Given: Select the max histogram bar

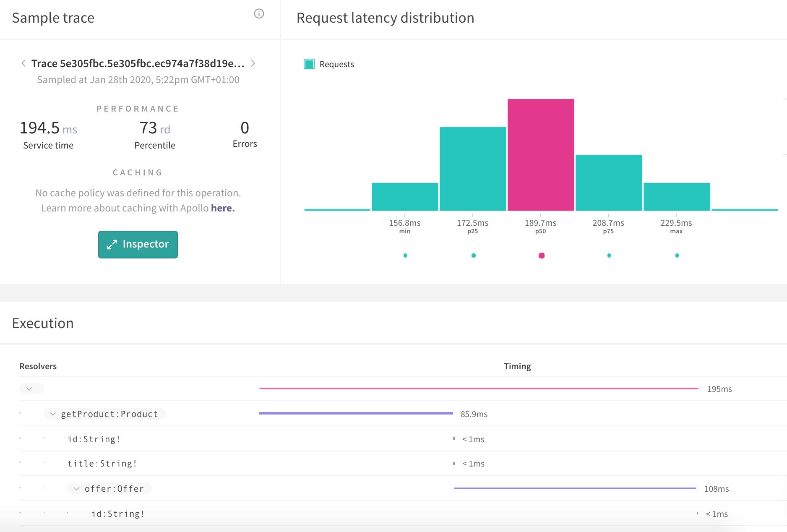Looking at the screenshot, I should pos(677,197).
